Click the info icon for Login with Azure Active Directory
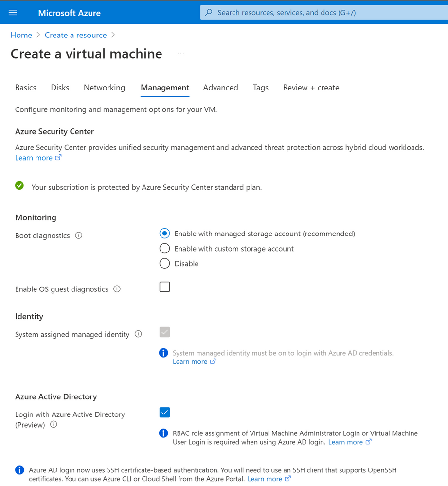Screen dimensions: 448x486 click(54, 424)
